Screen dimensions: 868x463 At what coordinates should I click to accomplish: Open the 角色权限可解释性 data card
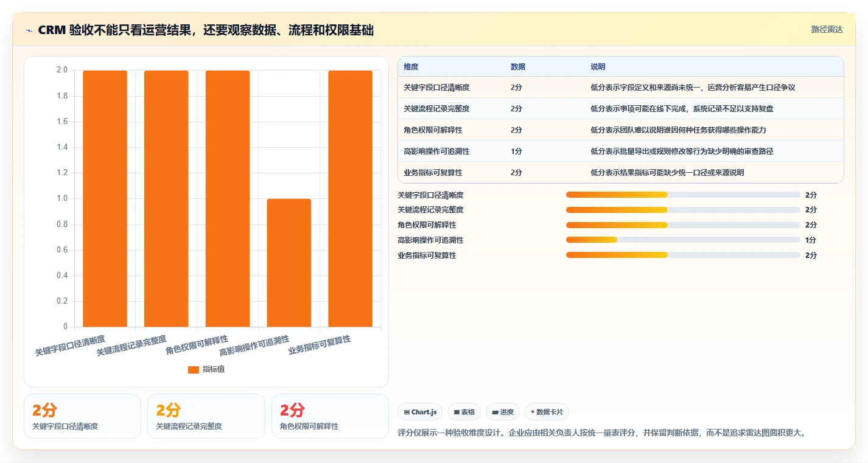tap(330, 416)
